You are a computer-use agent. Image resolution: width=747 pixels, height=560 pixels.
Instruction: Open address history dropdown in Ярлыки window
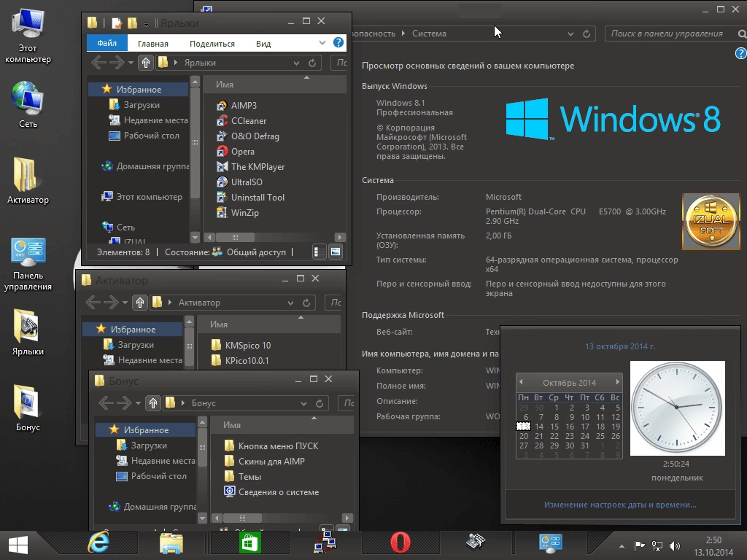tap(297, 63)
